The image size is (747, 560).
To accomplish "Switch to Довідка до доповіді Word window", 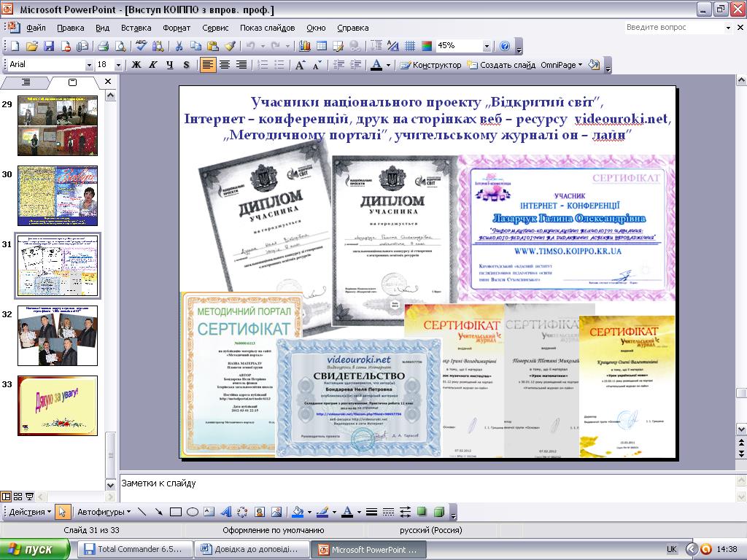I will pos(252,549).
